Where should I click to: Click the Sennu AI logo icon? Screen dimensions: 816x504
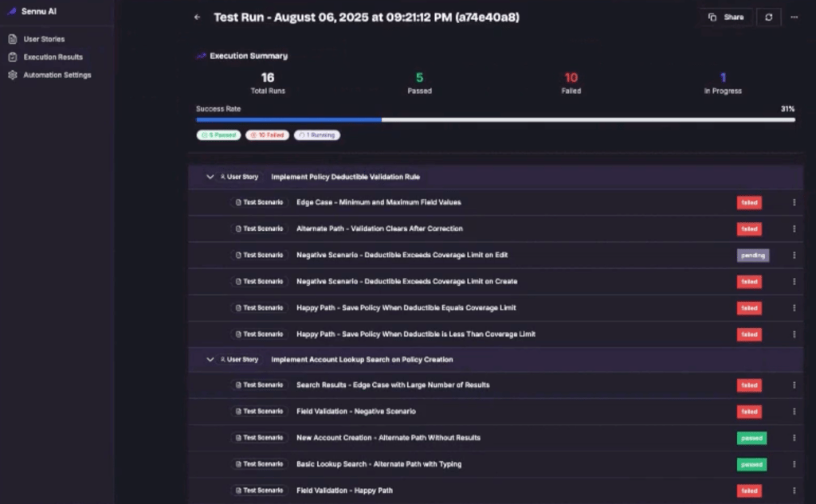(12, 11)
